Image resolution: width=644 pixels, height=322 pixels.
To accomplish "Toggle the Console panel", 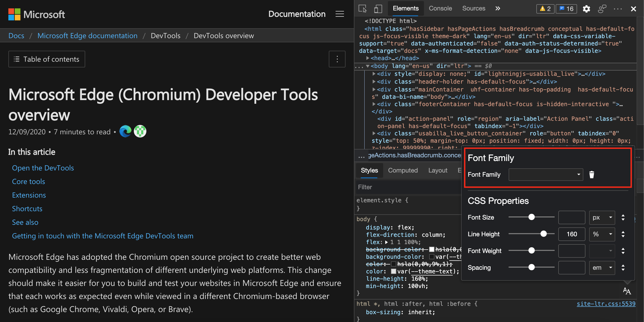I will pos(440,8).
